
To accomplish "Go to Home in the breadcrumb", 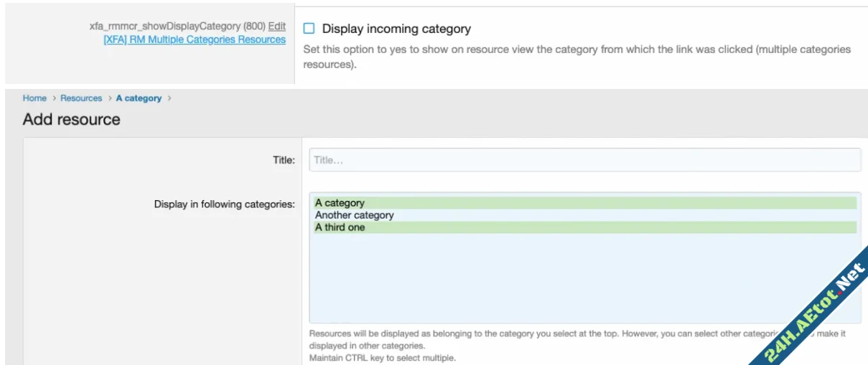I will pyautogui.click(x=34, y=98).
